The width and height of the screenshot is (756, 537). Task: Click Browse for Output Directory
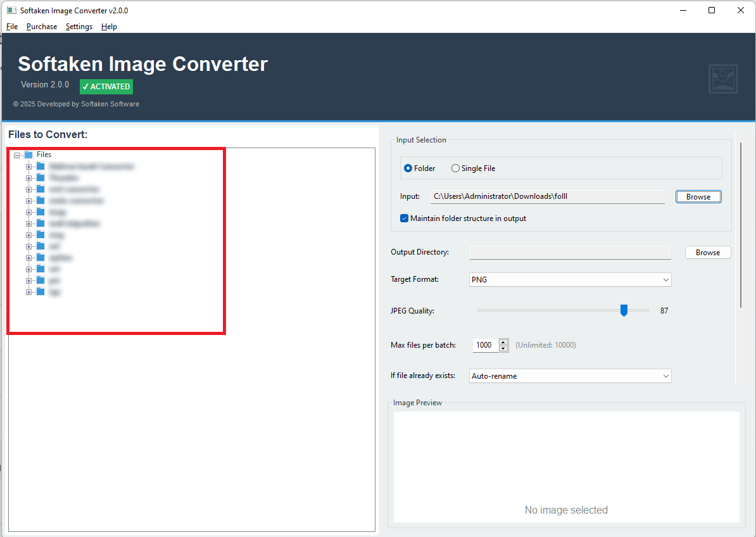click(x=708, y=253)
